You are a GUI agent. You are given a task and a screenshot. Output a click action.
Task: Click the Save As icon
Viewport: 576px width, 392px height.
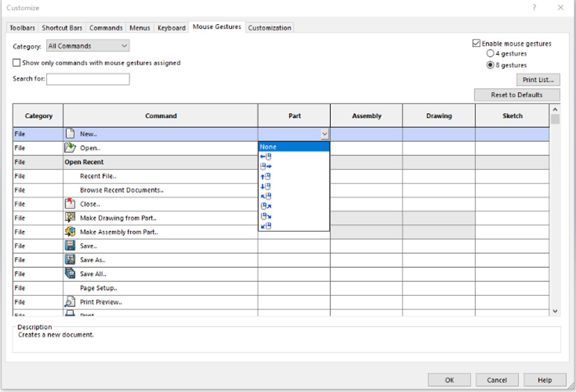pyautogui.click(x=70, y=260)
